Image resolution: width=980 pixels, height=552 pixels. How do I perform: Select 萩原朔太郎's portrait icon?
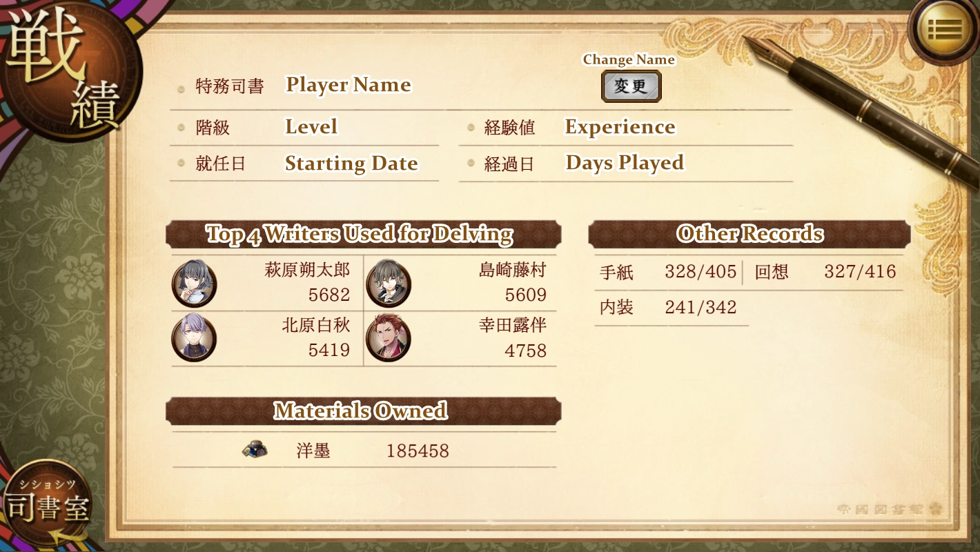(195, 284)
